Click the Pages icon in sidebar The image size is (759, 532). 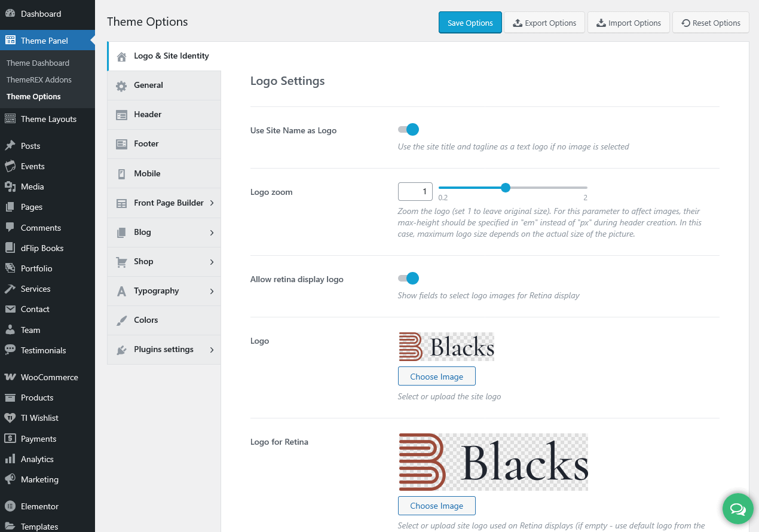pos(10,207)
